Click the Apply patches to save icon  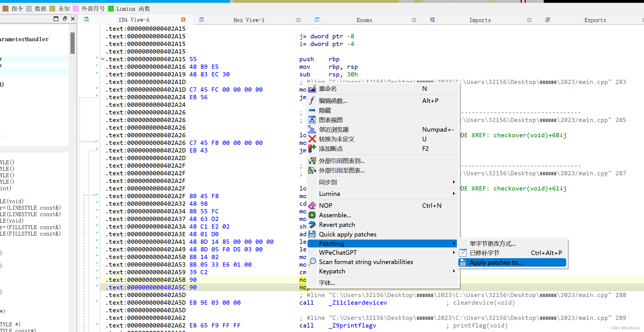(x=463, y=263)
